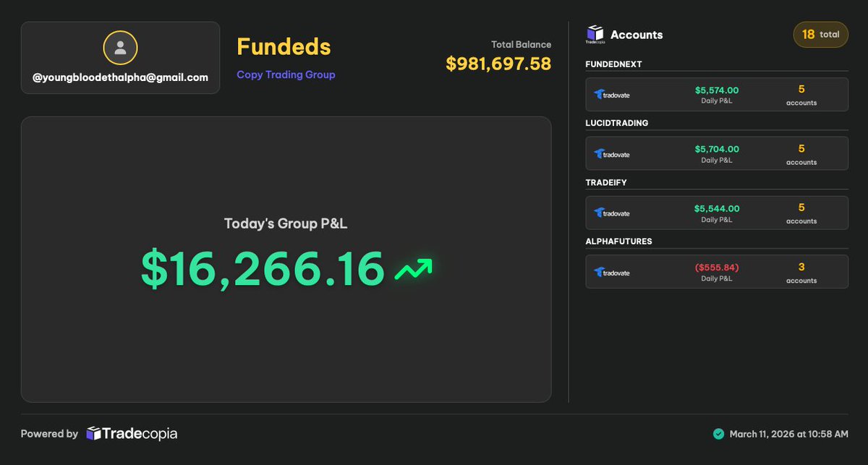Click the TRADEIFY section header
The image size is (868, 465).
pyautogui.click(x=606, y=182)
